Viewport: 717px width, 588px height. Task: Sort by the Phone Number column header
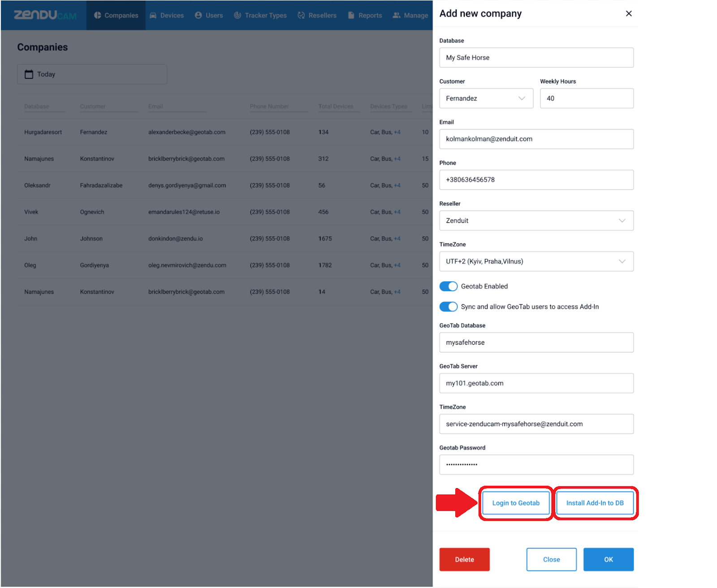pos(269,106)
